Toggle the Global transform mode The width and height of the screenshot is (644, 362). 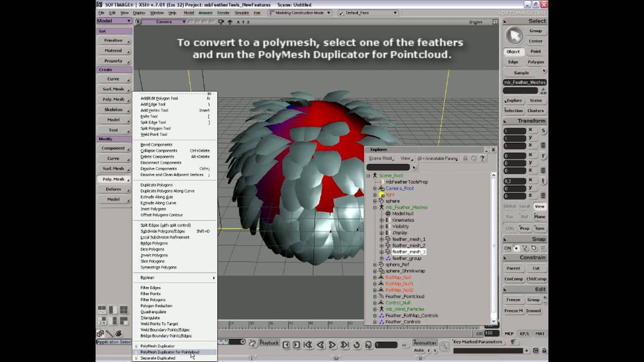point(510,206)
